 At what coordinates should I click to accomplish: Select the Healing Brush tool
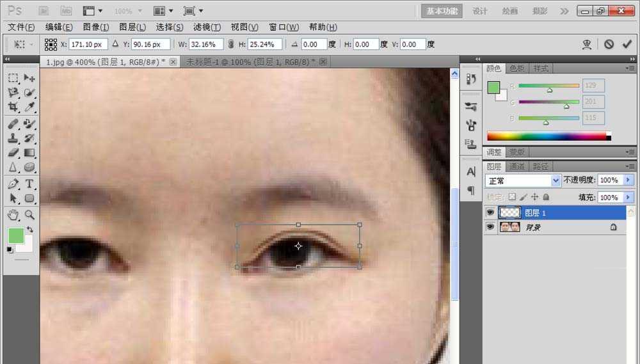tap(13, 123)
